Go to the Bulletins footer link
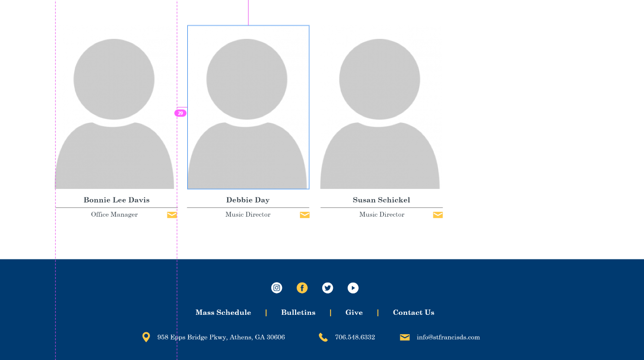 coord(298,312)
